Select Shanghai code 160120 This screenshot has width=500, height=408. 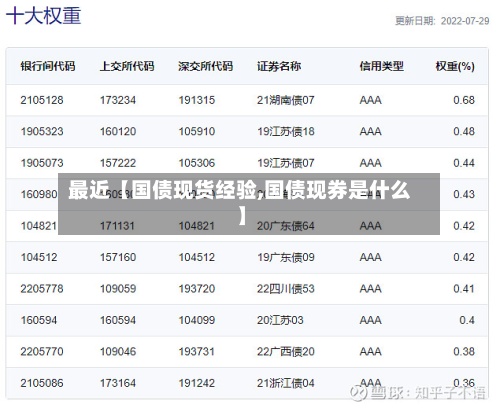[x=118, y=131]
